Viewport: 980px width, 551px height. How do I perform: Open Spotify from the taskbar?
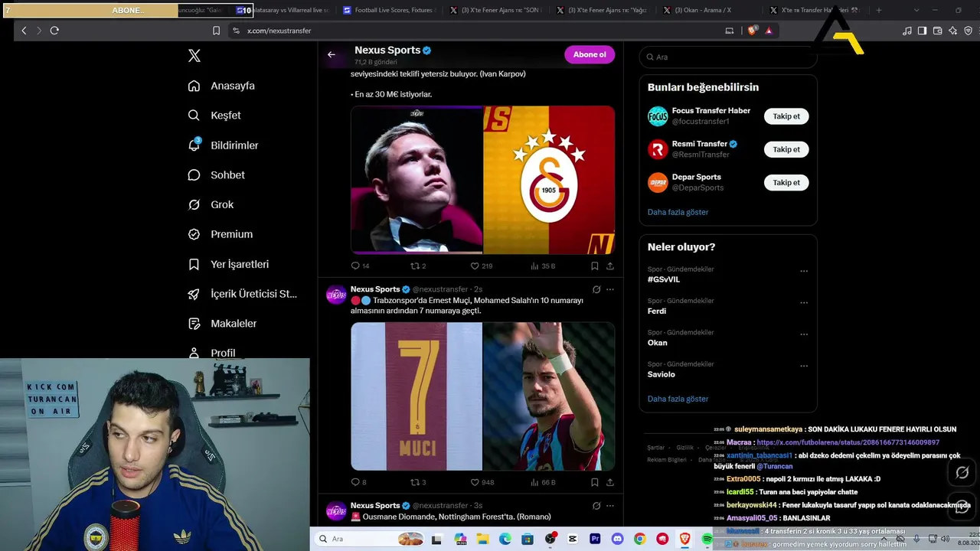point(707,539)
